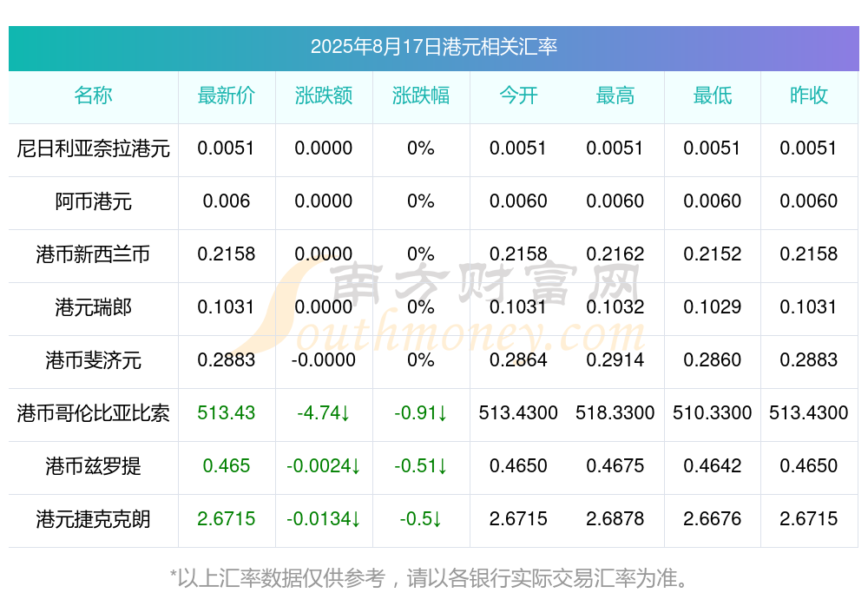868x606 pixels.
Task: Click change amount -0.0134↓
Action: click(x=323, y=519)
